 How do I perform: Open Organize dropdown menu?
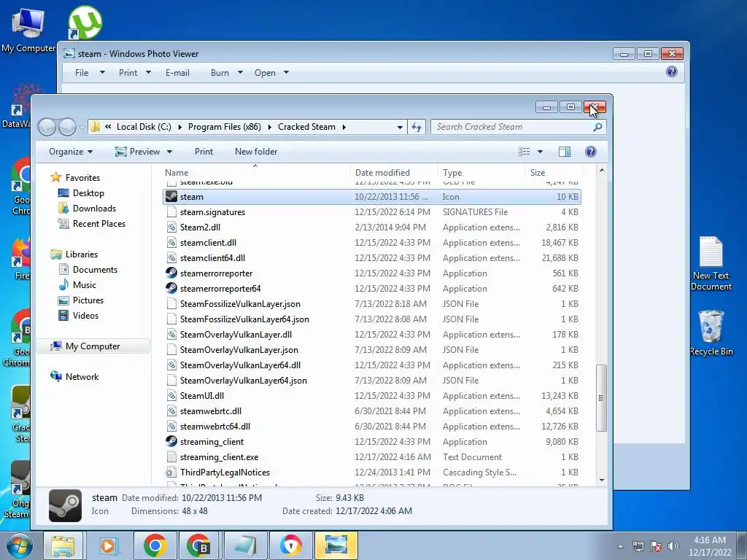[71, 152]
